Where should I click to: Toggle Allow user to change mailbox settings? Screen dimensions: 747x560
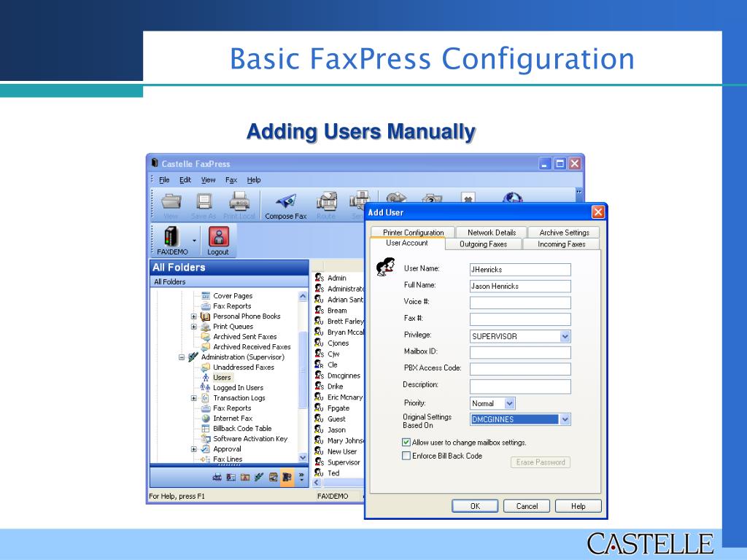tap(406, 443)
